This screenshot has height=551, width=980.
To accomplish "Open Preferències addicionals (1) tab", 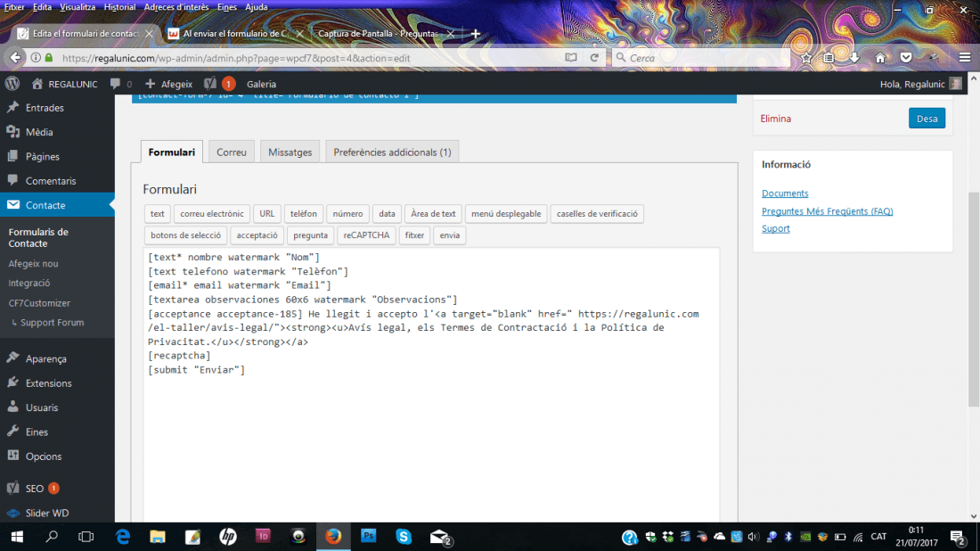I will pyautogui.click(x=392, y=152).
